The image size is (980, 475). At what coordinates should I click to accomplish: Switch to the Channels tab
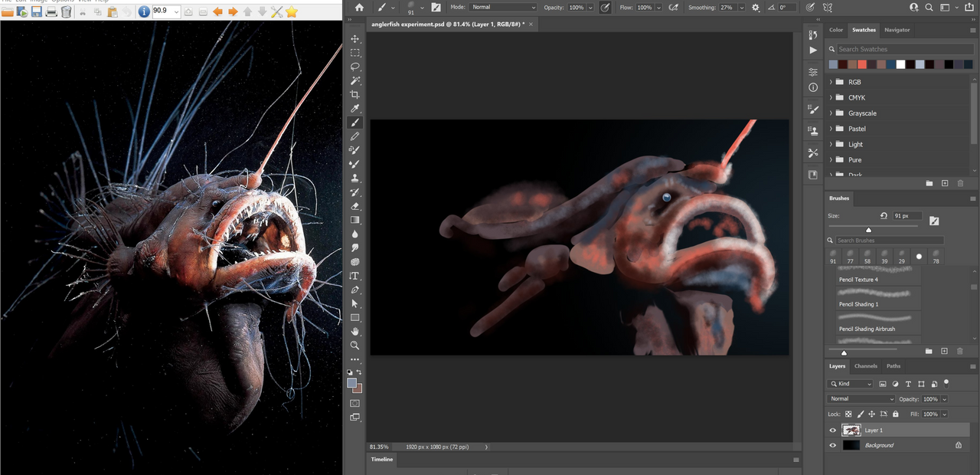(x=866, y=366)
